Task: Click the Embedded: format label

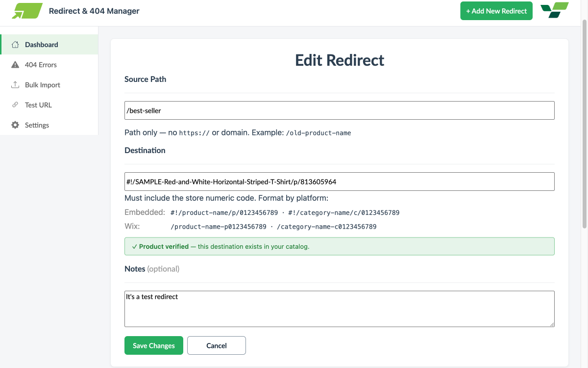Action: [145, 212]
